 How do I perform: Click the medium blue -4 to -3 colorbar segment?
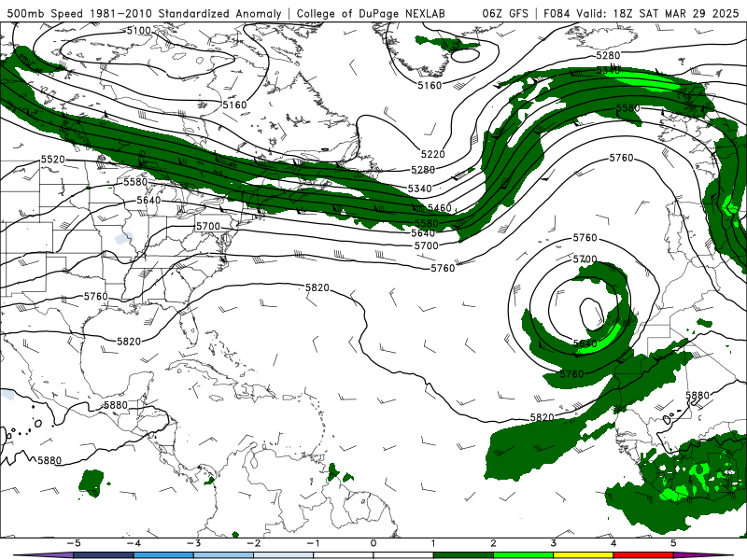tap(164, 555)
